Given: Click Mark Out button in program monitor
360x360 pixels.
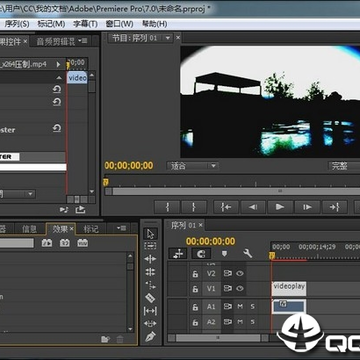Looking at the screenshot, I should point(194,207).
